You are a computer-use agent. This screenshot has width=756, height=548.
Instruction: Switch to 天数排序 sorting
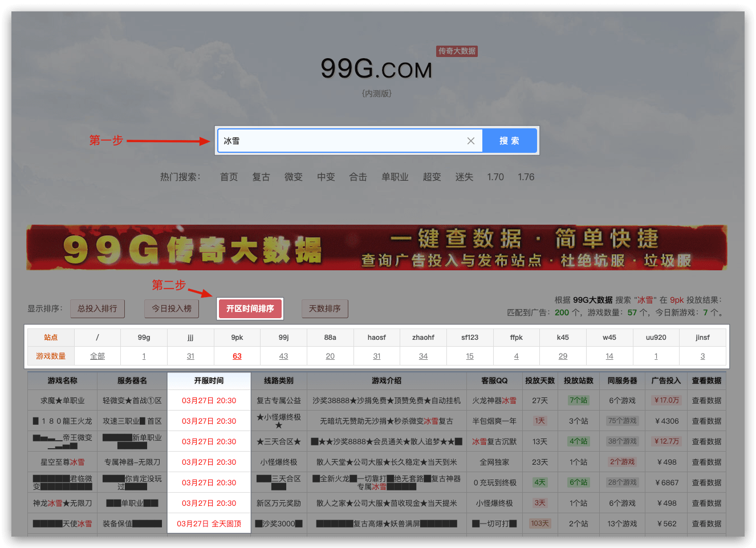[x=324, y=308]
